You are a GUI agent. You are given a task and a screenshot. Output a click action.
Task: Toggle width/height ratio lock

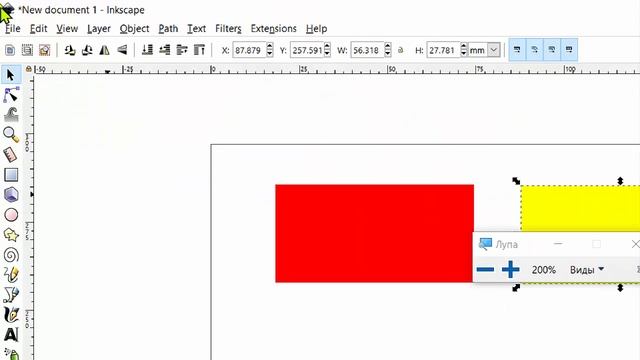pyautogui.click(x=401, y=50)
